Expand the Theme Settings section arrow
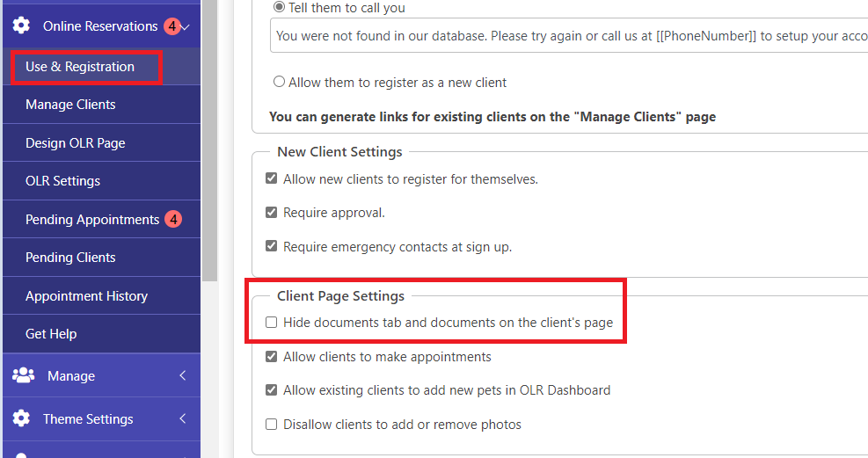Viewport: 868px width, 458px height. (183, 418)
